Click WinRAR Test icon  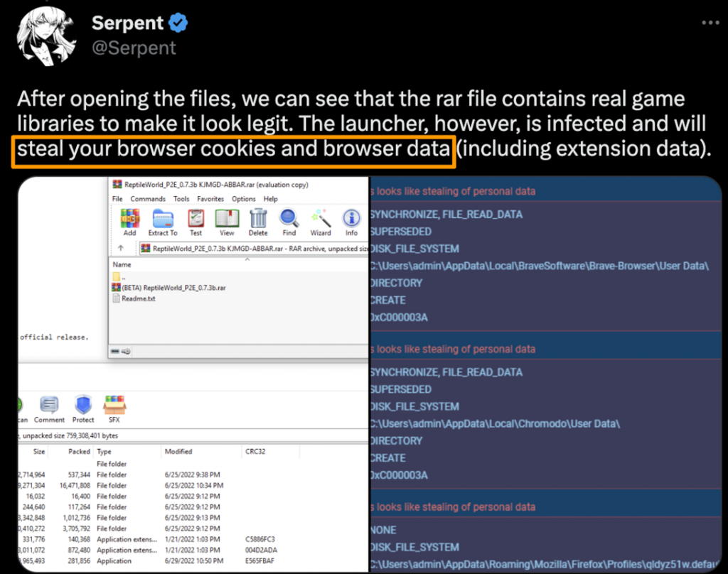[x=196, y=222]
